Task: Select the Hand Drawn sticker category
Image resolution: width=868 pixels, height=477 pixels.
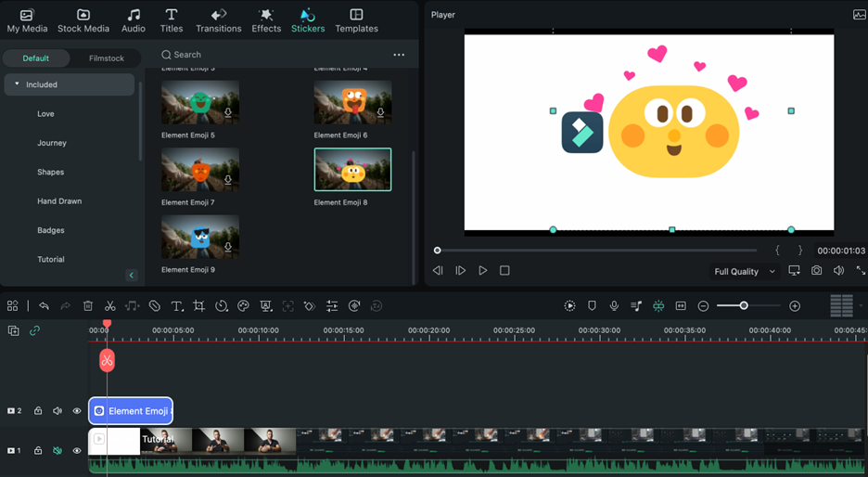Action: click(59, 201)
